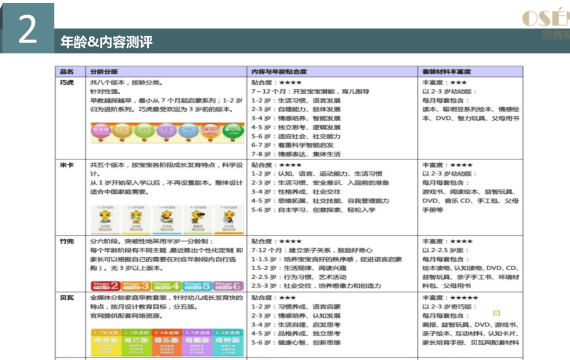Open the small yellow note icon
Screen dimensions: 570x360
[x=496, y=313]
